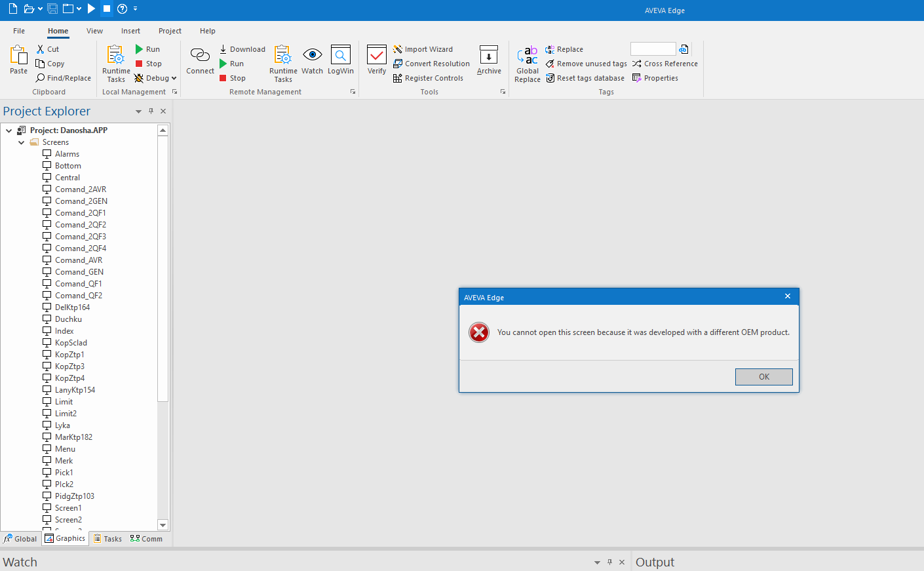The width and height of the screenshot is (924, 571).
Task: Stop the local runtime
Action: (148, 64)
